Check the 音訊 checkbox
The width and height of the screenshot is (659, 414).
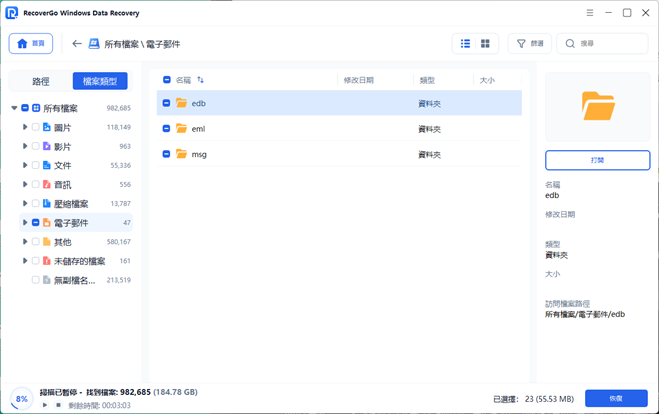pyautogui.click(x=36, y=184)
